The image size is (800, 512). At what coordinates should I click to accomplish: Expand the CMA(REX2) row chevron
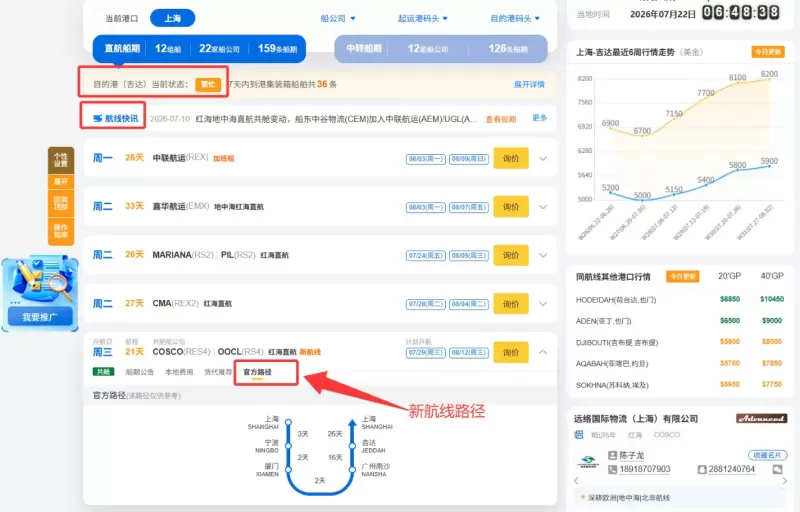coord(543,304)
